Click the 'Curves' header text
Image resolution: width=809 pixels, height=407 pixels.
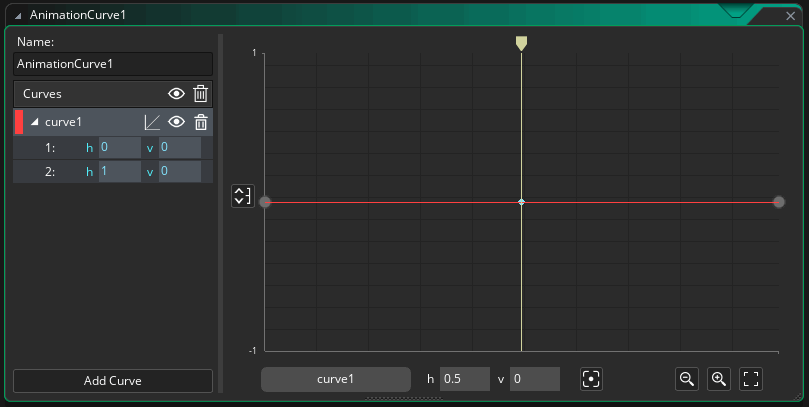(42, 94)
